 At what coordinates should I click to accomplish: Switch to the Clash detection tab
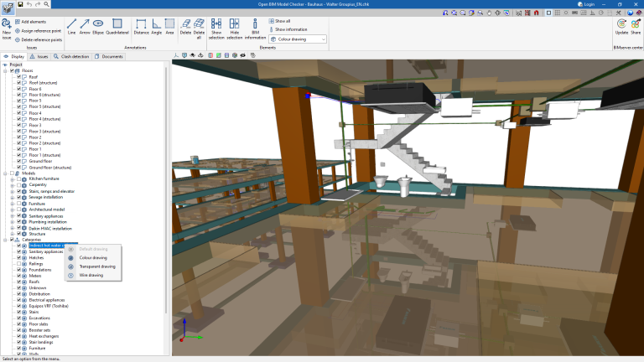coord(71,56)
